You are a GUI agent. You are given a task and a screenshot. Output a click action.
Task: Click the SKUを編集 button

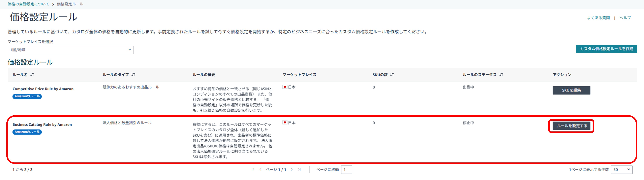coord(571,90)
